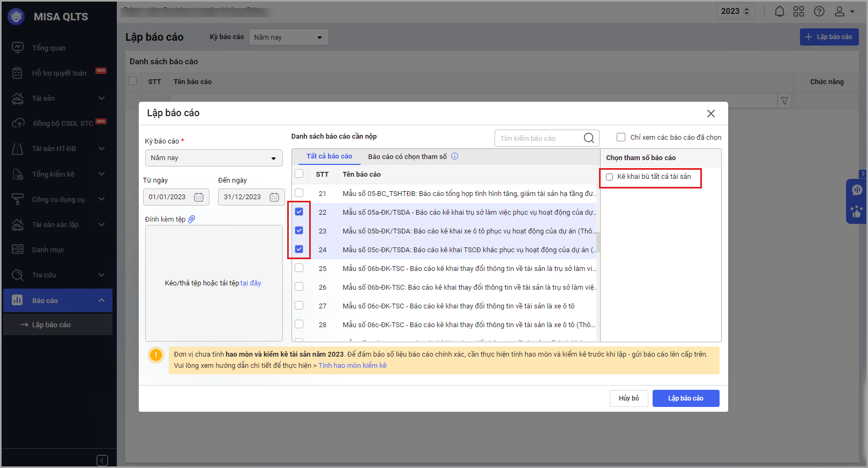Viewport: 868px width, 468px height.
Task: Click the search magnifier icon in dialog
Action: point(589,138)
